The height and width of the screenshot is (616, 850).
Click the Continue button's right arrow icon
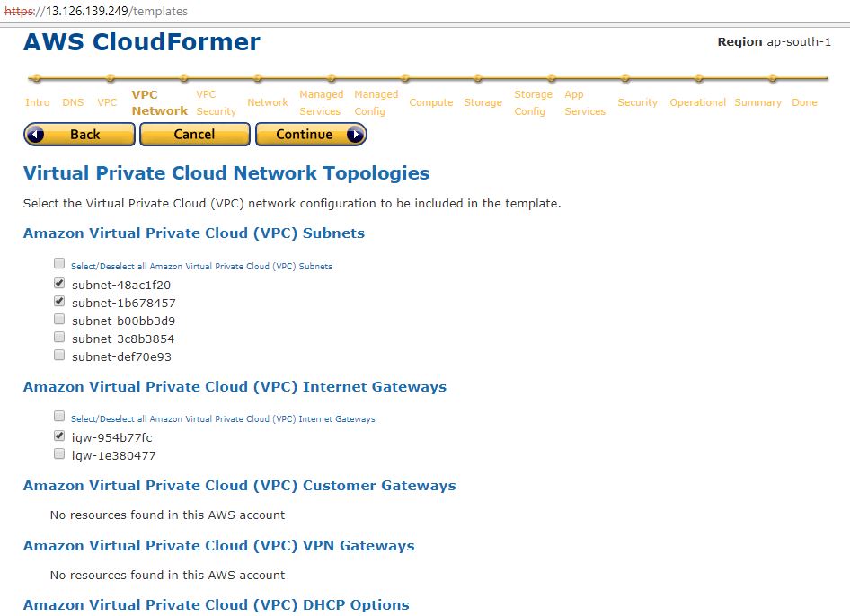[355, 135]
